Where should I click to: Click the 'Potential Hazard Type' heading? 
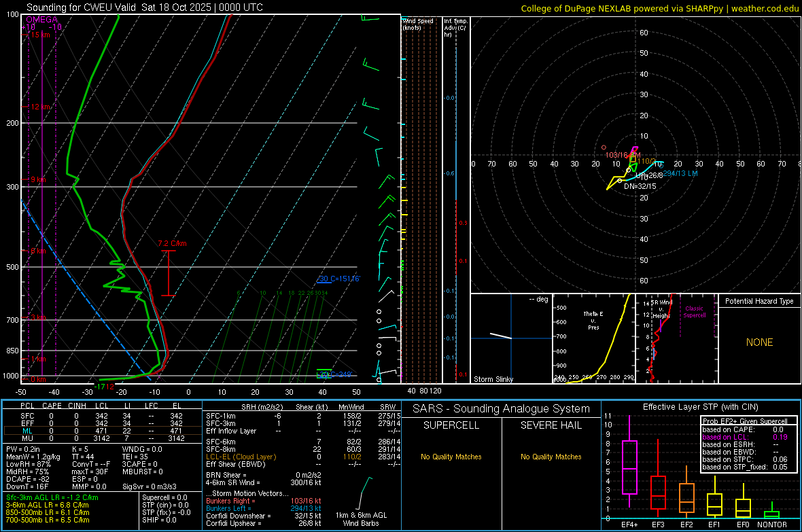759,301
